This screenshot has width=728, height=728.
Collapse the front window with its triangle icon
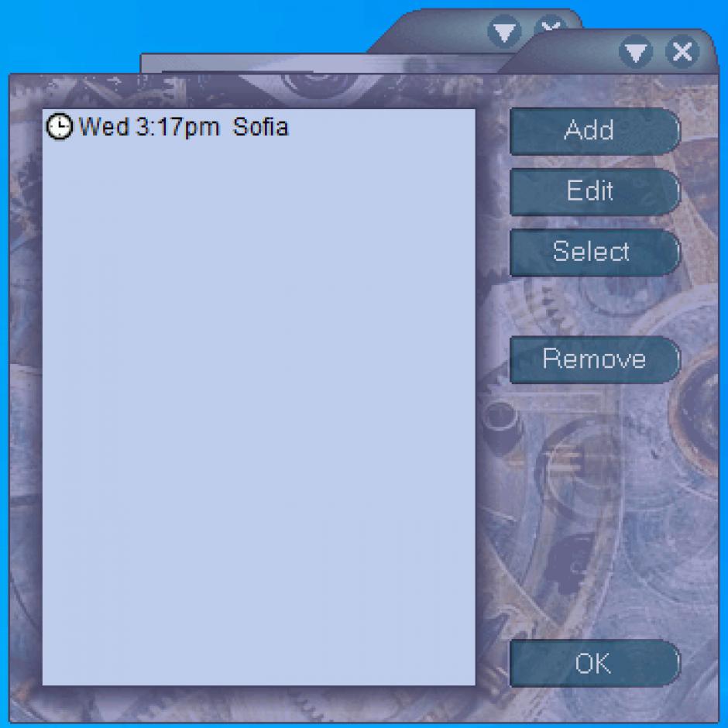click(636, 52)
